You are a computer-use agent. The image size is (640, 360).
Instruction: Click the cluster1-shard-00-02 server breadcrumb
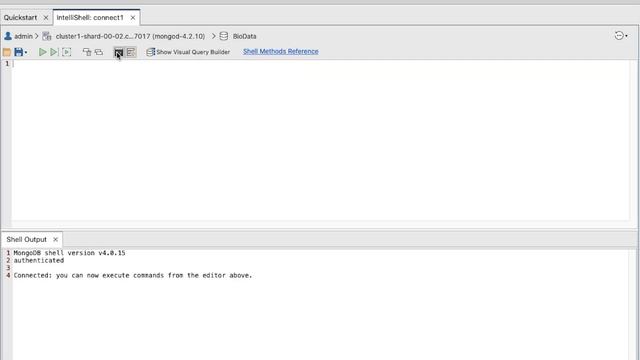(130, 36)
